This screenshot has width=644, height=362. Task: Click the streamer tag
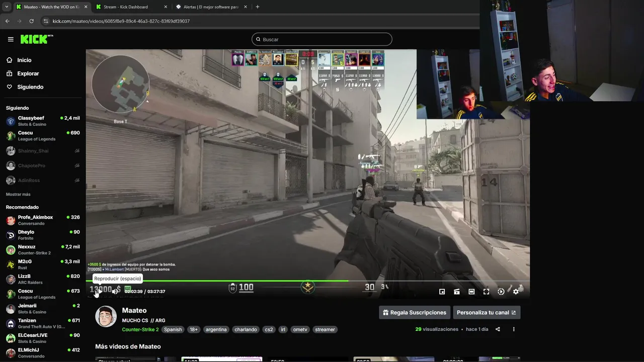click(325, 329)
